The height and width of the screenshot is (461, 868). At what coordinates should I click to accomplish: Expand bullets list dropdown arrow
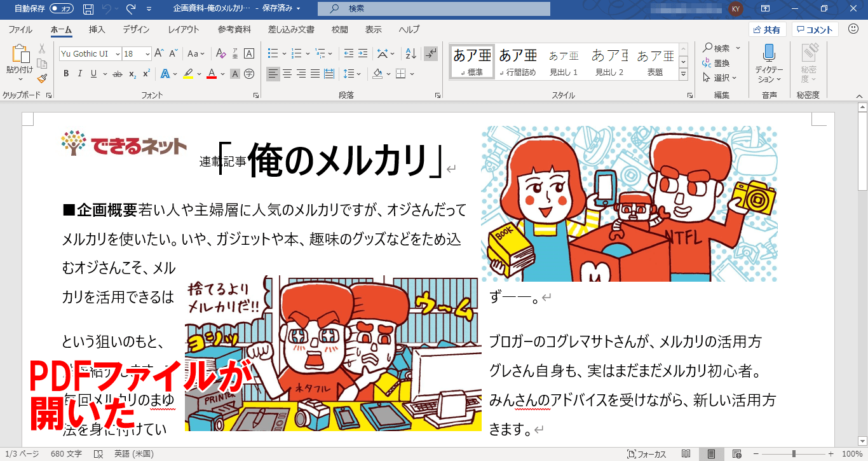(283, 53)
